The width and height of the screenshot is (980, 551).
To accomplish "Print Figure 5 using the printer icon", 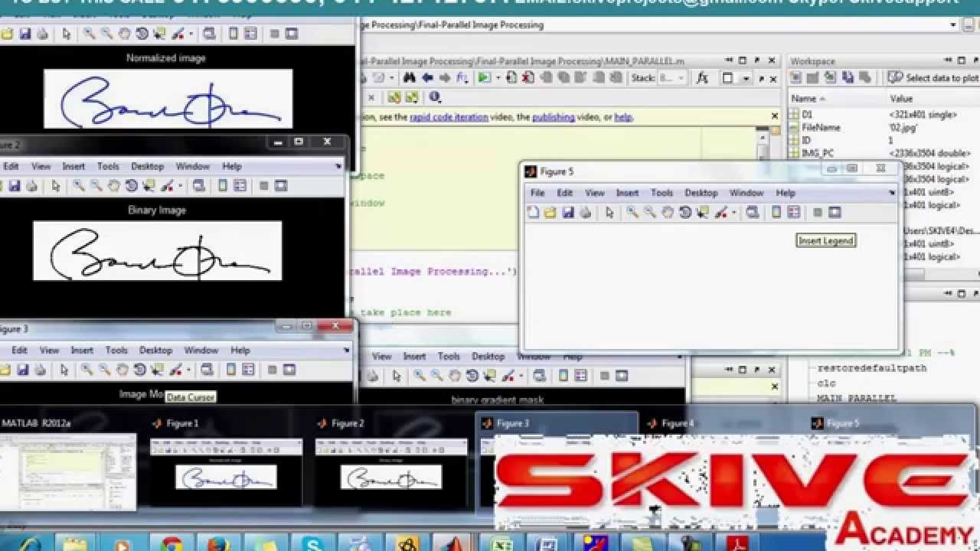I will point(585,213).
